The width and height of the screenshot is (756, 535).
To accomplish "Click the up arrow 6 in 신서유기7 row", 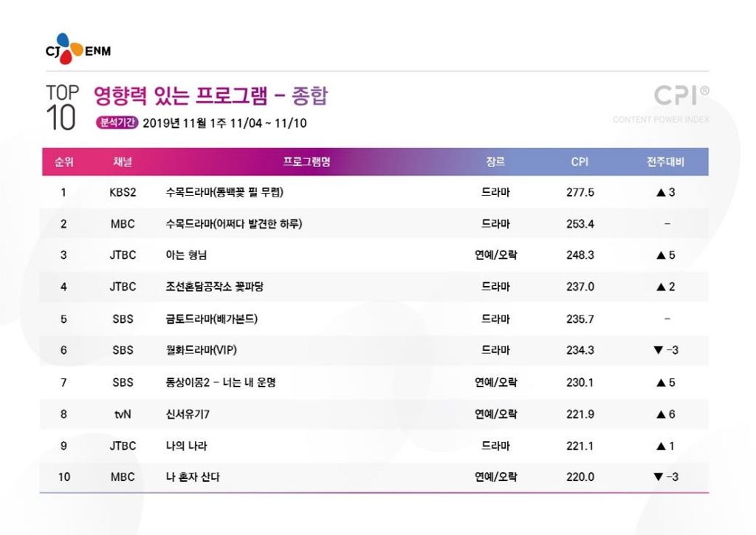I will click(x=666, y=415).
